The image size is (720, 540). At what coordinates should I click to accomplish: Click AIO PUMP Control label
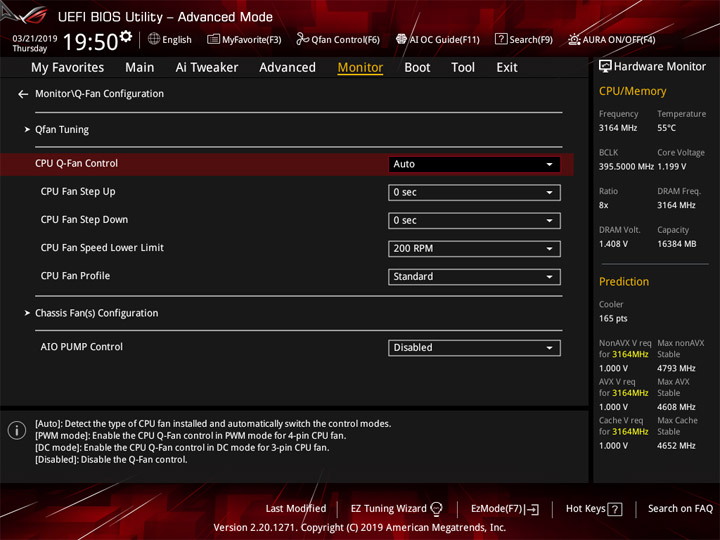[82, 347]
